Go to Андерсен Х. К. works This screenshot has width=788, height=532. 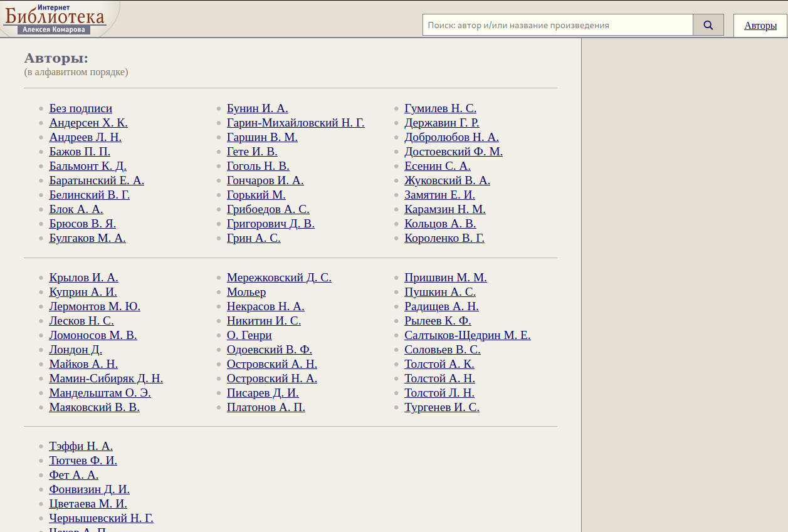(88, 123)
